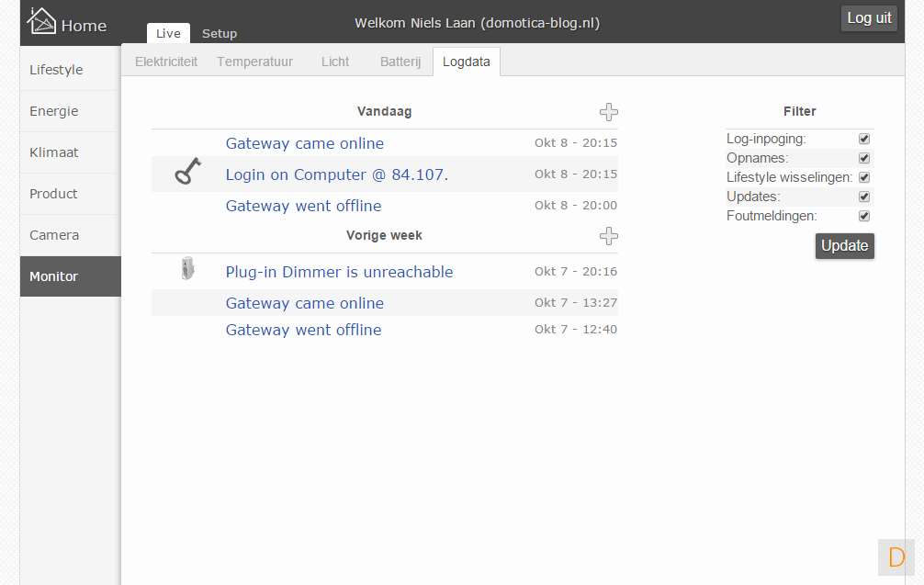This screenshot has width=924, height=585.
Task: Open Product in the sidebar
Action: coord(71,193)
